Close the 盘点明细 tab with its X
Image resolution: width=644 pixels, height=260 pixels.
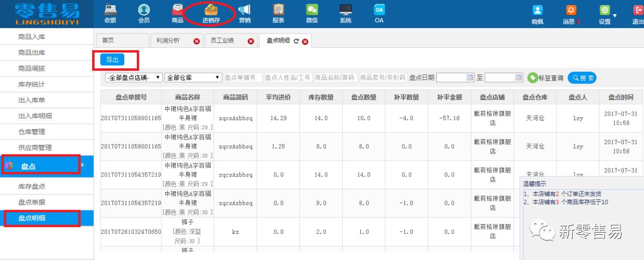[x=305, y=41]
